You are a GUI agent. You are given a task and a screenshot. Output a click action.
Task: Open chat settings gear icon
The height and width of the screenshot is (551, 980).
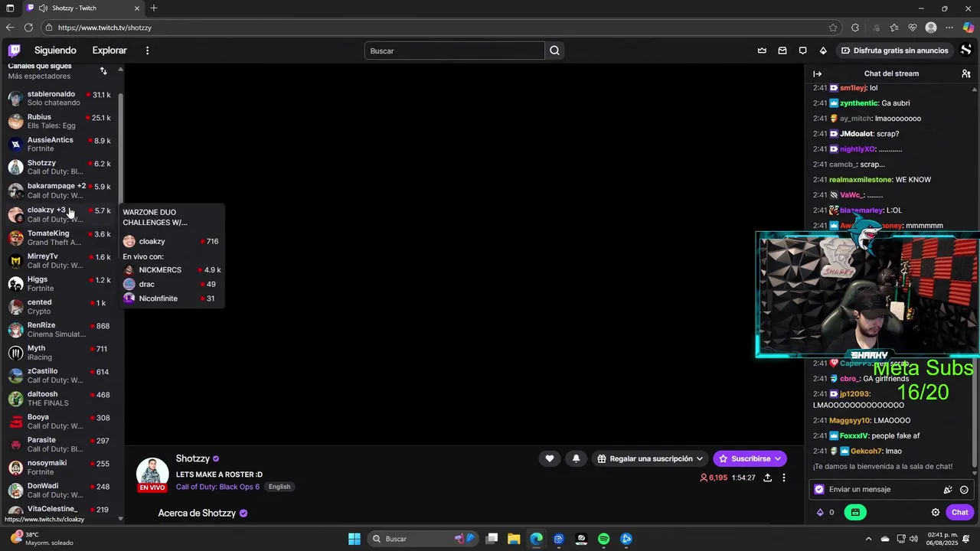click(x=936, y=513)
